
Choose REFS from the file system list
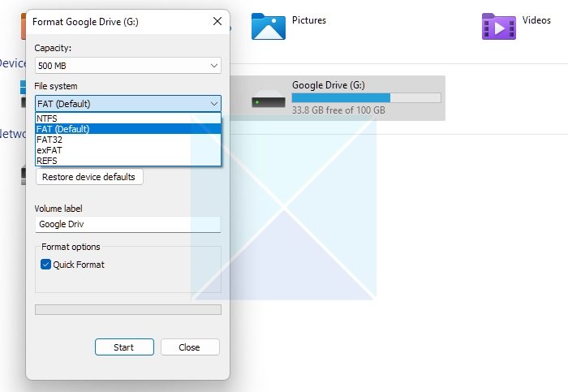(x=128, y=161)
